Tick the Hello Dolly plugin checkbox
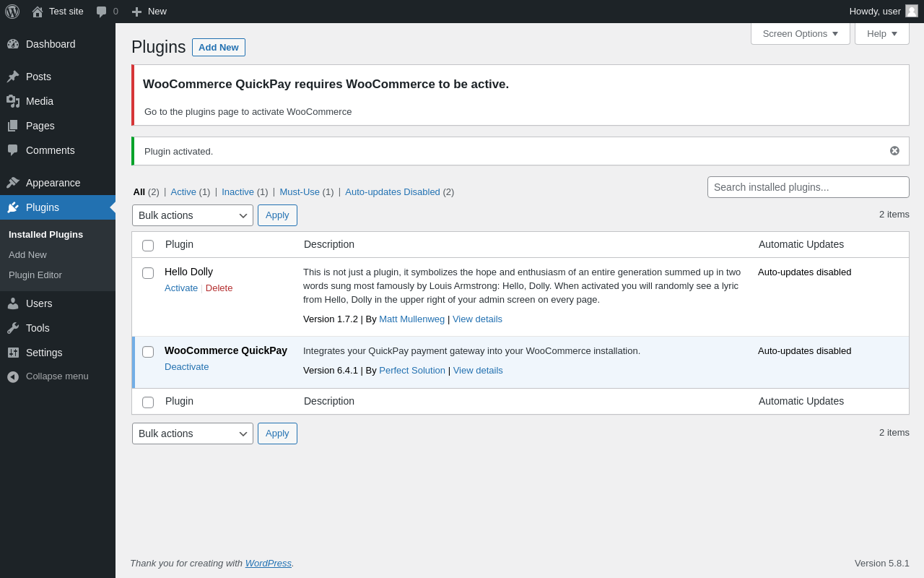Image resolution: width=924 pixels, height=578 pixels. pyautogui.click(x=148, y=273)
